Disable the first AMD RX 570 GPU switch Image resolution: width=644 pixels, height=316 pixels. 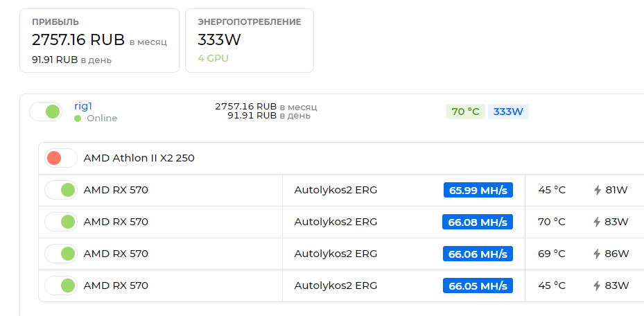[x=61, y=190]
